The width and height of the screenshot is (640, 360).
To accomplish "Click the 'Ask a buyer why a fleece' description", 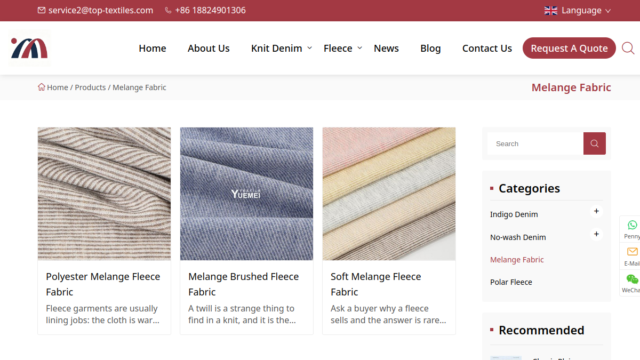I will click(388, 314).
